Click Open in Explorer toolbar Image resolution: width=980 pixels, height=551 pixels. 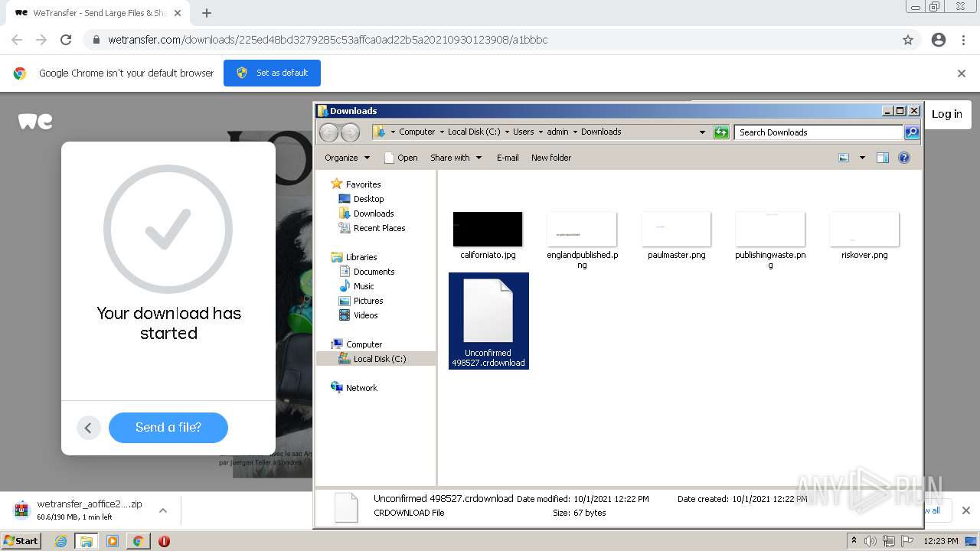[x=400, y=158]
